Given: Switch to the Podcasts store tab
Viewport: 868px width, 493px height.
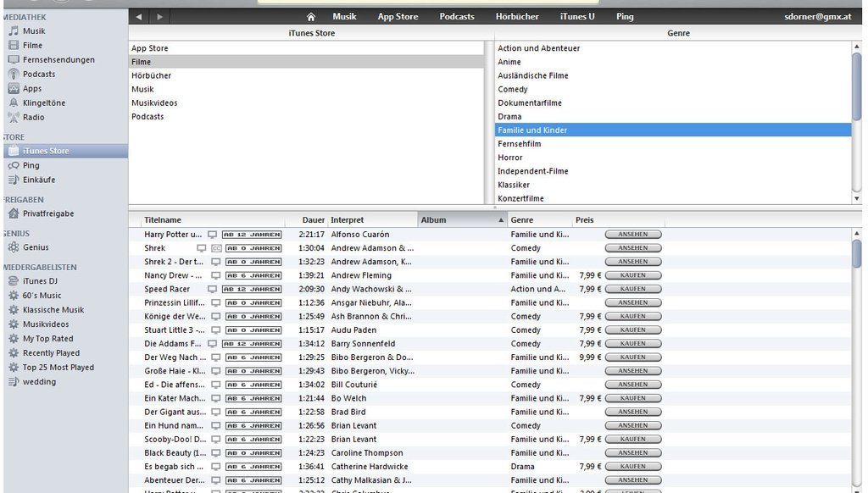Looking at the screenshot, I should 457,17.
